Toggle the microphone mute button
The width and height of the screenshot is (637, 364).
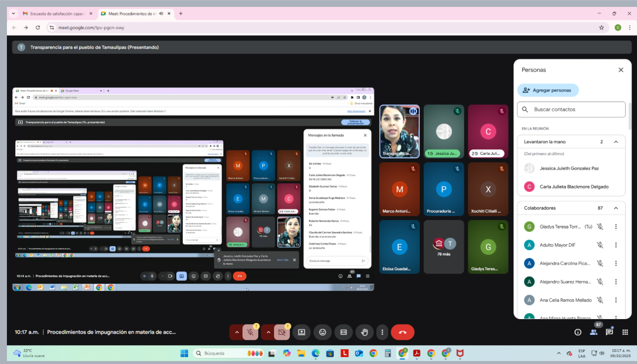click(x=250, y=332)
